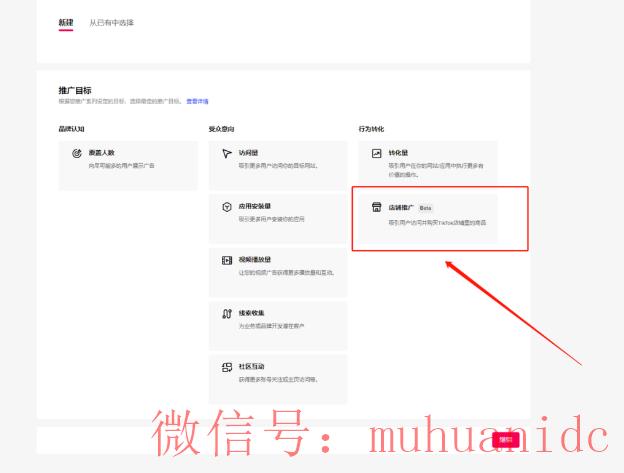Open the 查看详情 link
The width and height of the screenshot is (624, 473).
[x=197, y=101]
